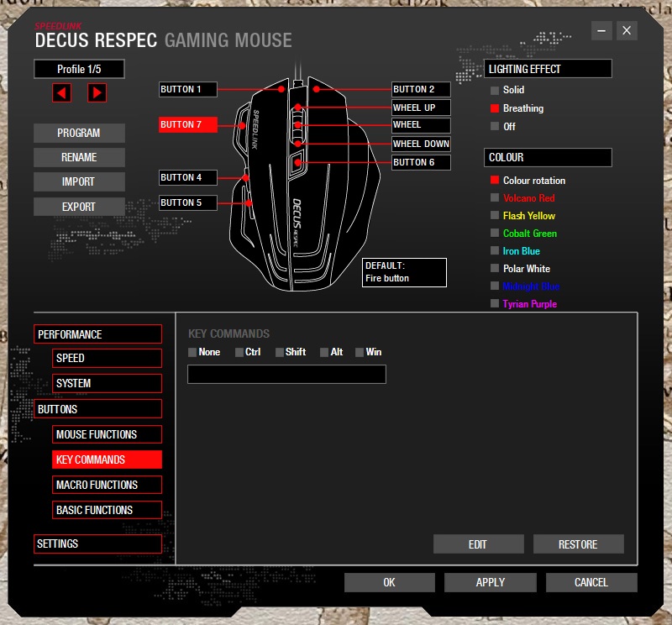Open the SETTINGS section

(x=97, y=544)
